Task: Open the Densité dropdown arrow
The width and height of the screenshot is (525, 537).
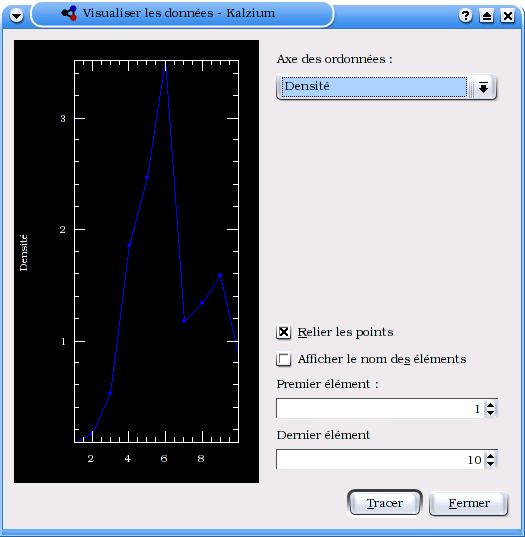Action: tap(483, 88)
